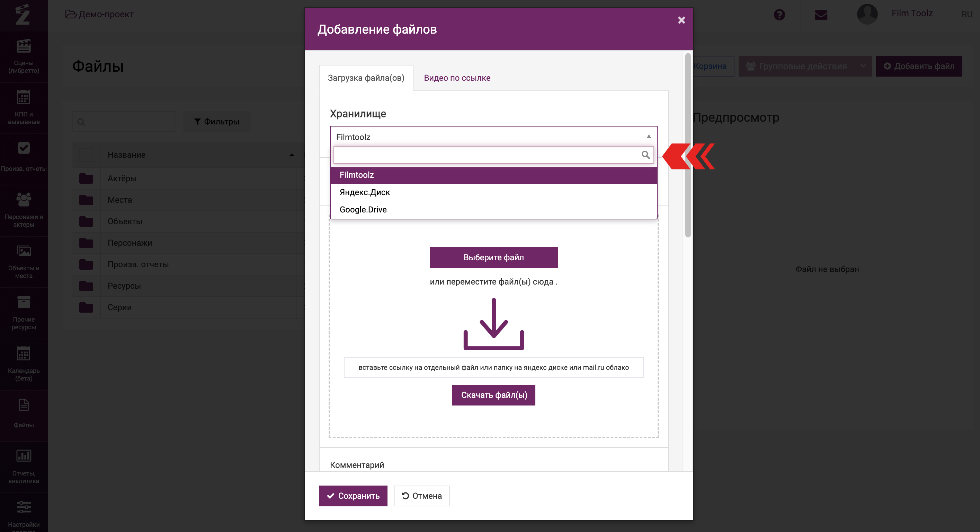
Task: Open the RU language selector
Action: 967,15
